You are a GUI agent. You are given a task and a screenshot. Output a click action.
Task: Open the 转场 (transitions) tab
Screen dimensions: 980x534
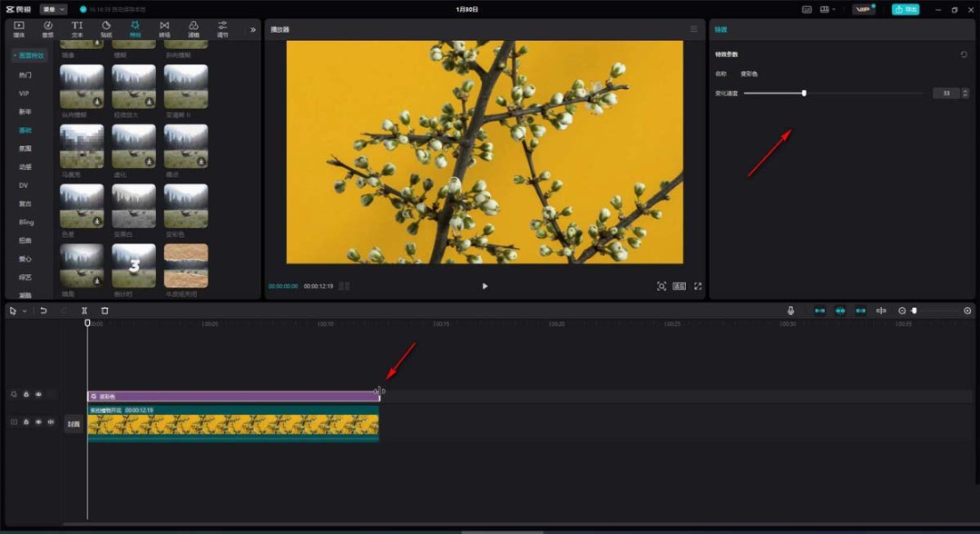(x=164, y=29)
